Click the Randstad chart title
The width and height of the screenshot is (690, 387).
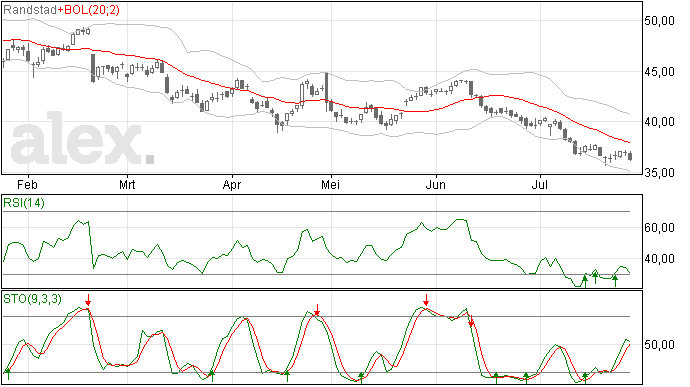[x=30, y=10]
